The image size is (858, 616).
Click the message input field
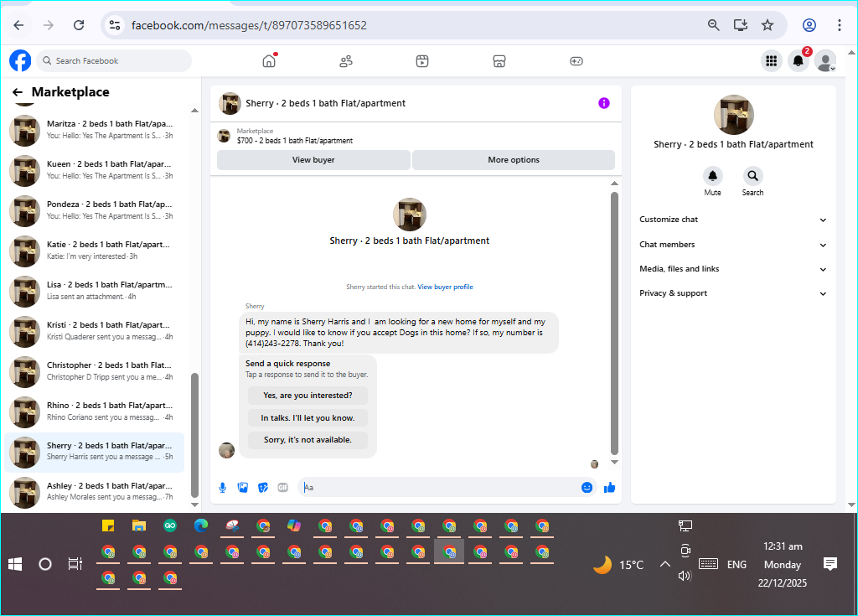(x=441, y=487)
